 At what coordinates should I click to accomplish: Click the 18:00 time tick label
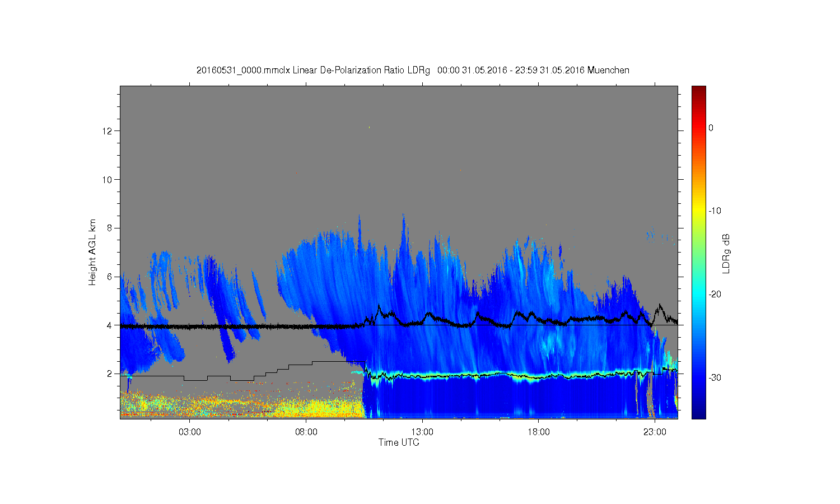click(539, 432)
